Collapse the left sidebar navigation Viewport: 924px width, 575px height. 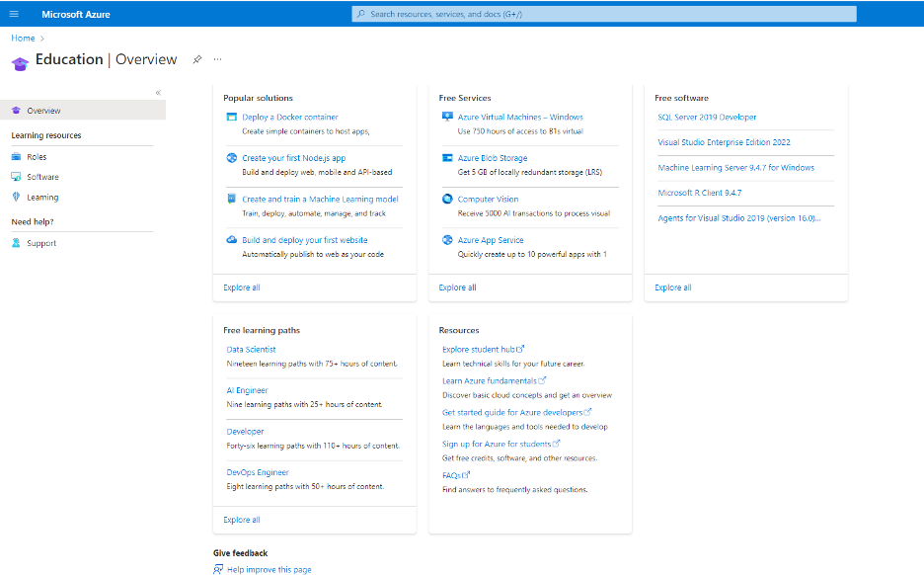coord(158,93)
